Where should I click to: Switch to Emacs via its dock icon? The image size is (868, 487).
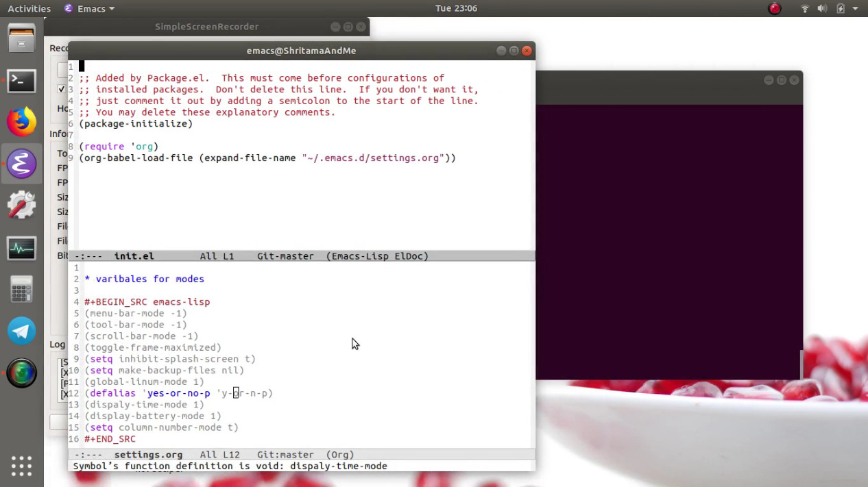click(21, 164)
